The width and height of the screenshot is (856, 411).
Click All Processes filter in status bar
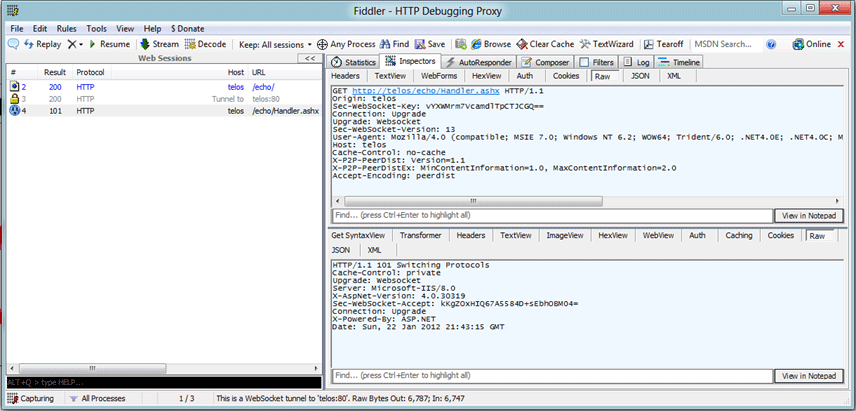point(98,399)
